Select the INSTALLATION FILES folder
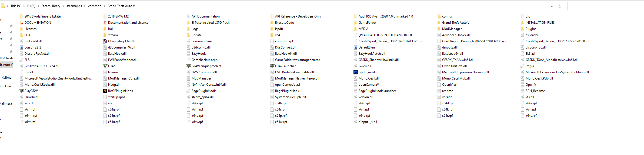Screen dimensions: 644x155 tap(538, 23)
